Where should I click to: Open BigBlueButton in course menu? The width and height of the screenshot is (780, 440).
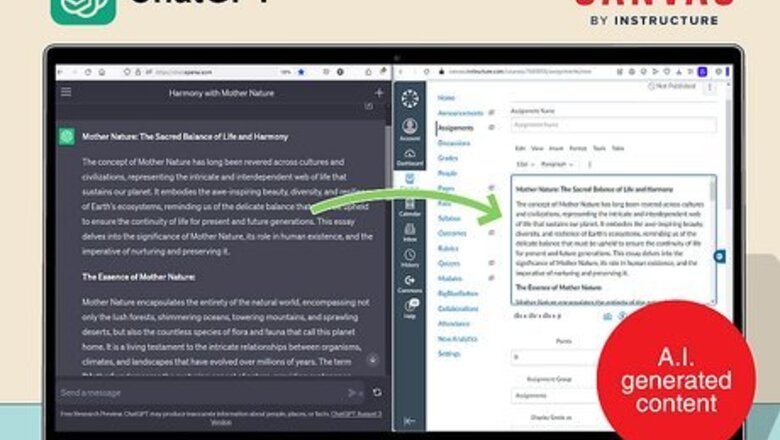(x=458, y=293)
